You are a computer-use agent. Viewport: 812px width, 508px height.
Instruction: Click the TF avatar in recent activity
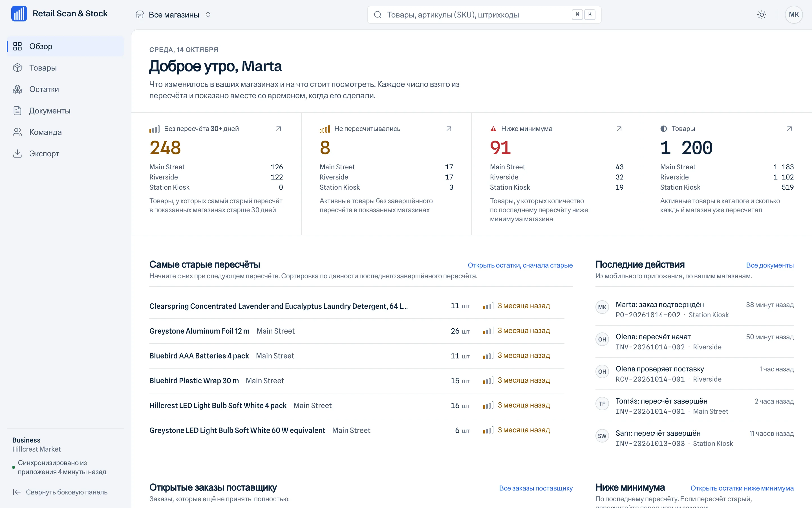tap(602, 404)
